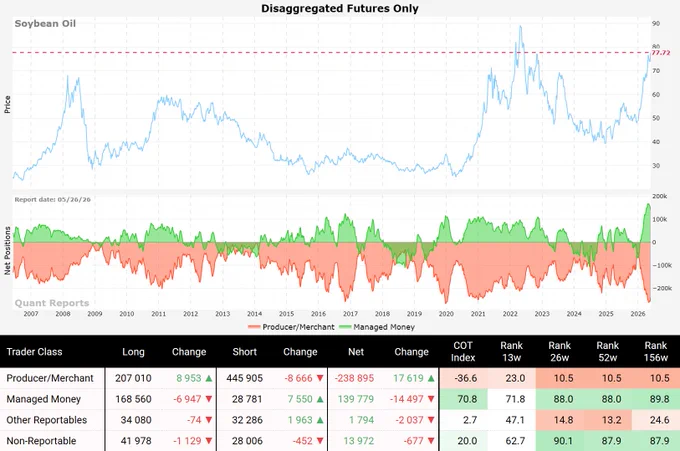This screenshot has height=451, width=680.
Task: Click the red down arrow beside -2 037
Action: 431,420
